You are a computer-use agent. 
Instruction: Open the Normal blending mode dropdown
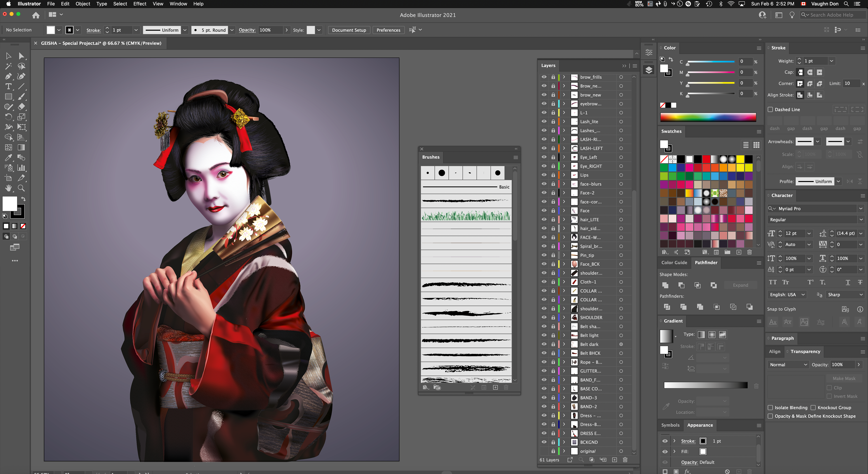(788, 365)
